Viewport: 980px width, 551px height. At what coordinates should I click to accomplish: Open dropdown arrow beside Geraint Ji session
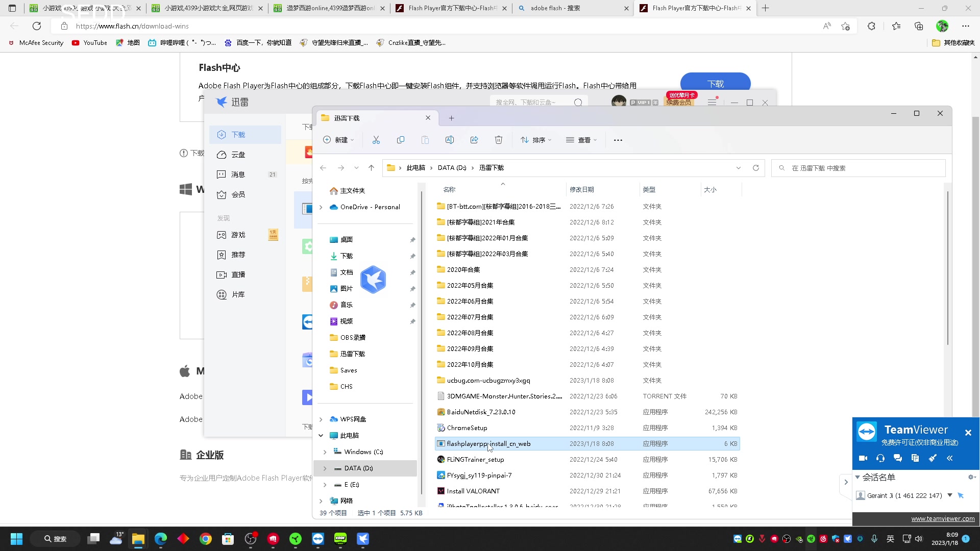point(950,495)
